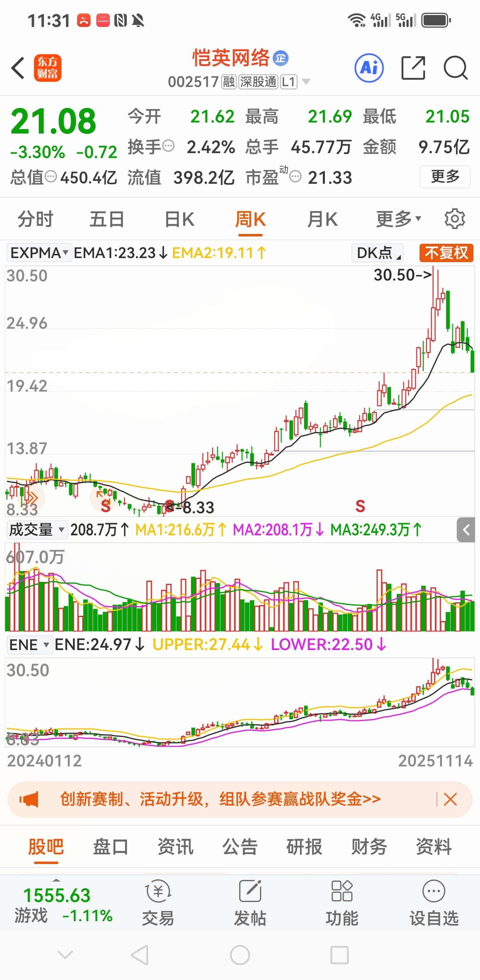Tap the red S marker near 19.42 level
This screenshot has height=980, width=480.
click(360, 506)
